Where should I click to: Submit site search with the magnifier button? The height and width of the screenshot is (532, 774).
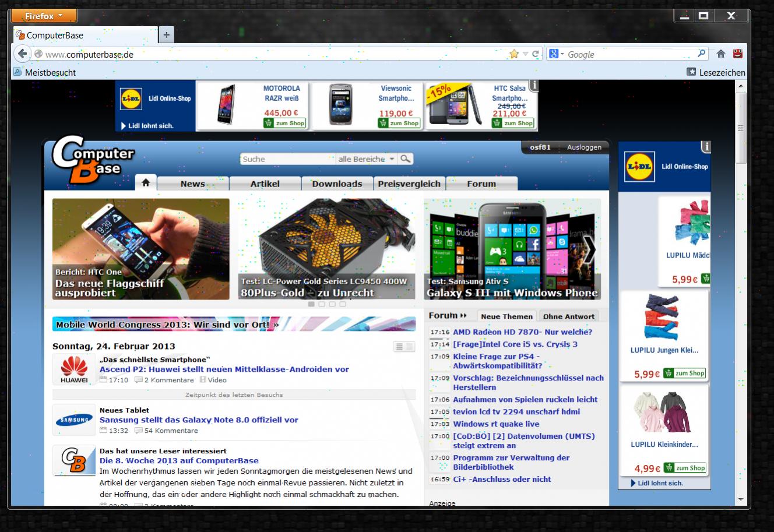tap(406, 158)
